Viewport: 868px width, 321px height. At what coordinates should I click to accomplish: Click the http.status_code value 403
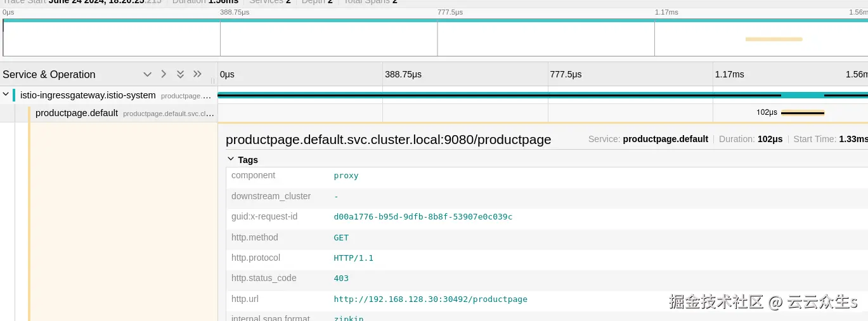(x=341, y=278)
